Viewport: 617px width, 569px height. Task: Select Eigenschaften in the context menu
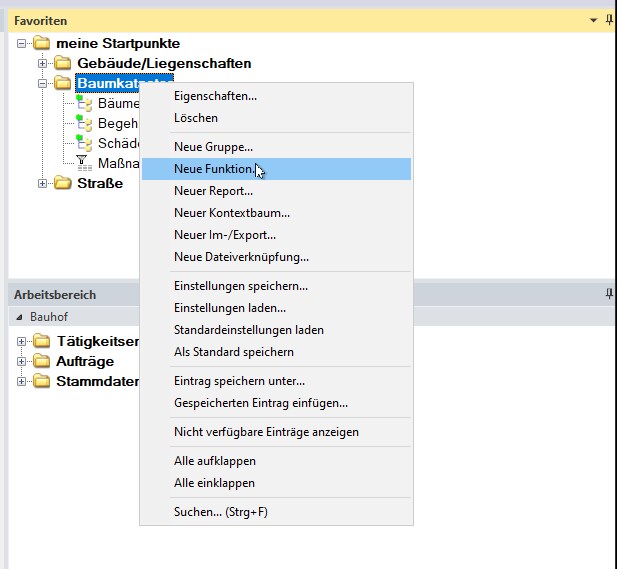click(215, 96)
